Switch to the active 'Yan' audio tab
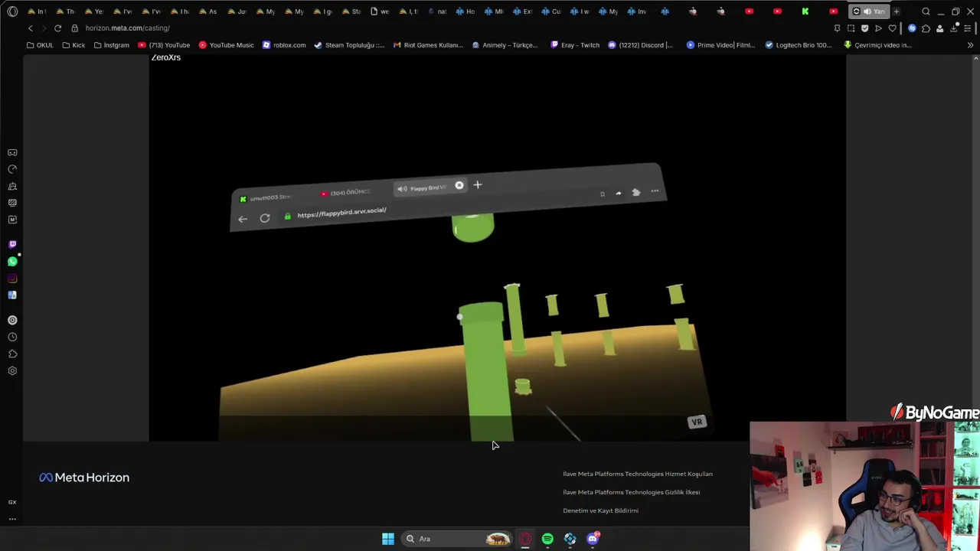980x551 pixels. [x=869, y=11]
